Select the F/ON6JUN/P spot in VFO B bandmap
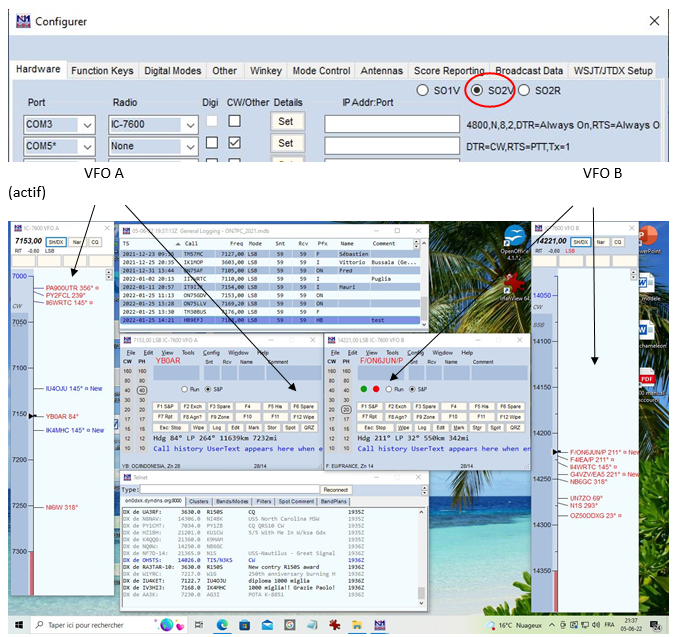The image size is (676, 637). 605,452
